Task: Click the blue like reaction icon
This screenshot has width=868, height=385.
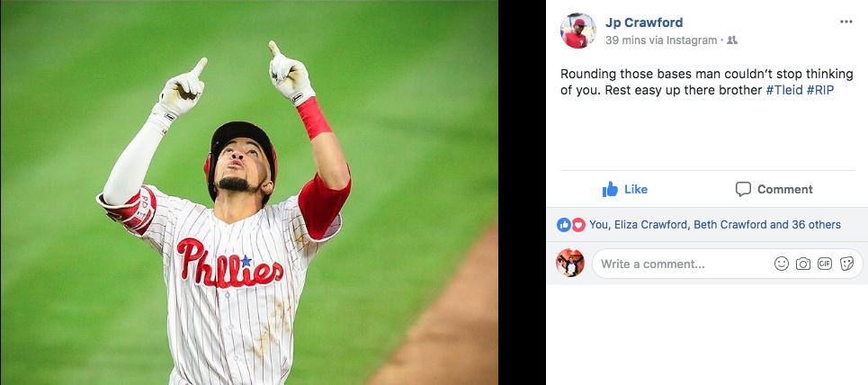Action: (564, 225)
